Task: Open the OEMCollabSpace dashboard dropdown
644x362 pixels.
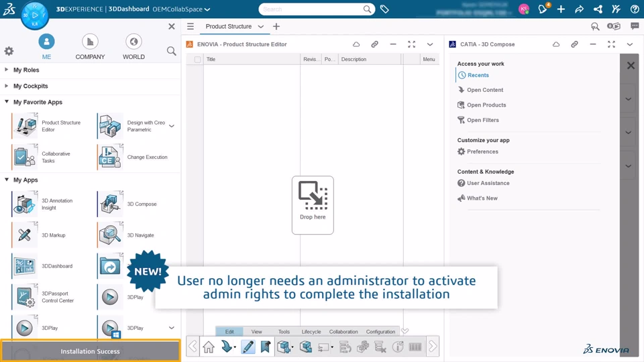Action: coord(207,9)
